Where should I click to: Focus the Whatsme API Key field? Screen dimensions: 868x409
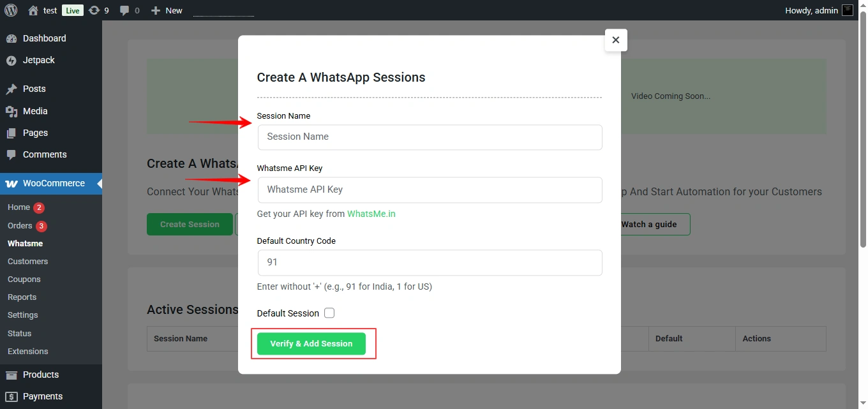pos(430,190)
